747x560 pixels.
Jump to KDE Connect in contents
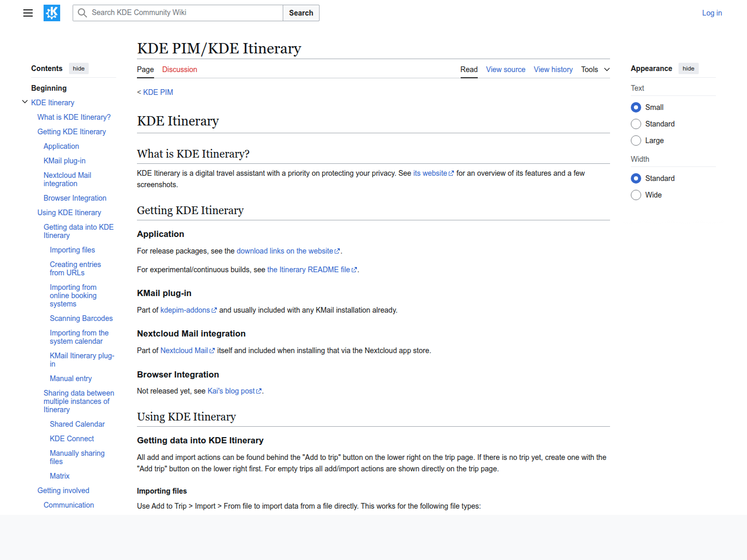click(x=72, y=439)
